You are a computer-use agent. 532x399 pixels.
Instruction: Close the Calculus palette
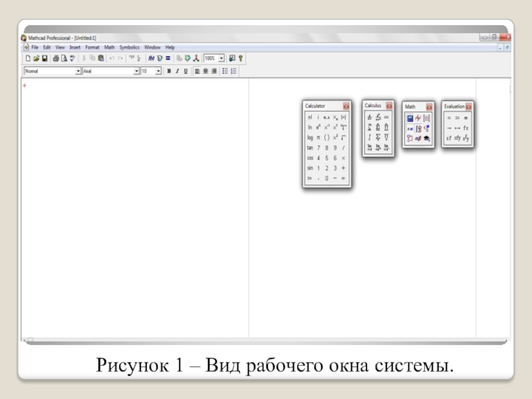pos(389,106)
